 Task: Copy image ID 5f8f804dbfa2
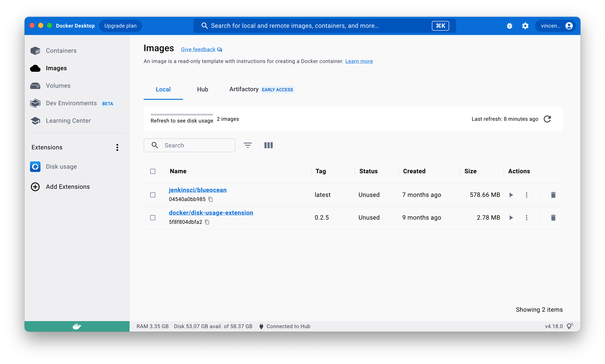[x=207, y=222]
